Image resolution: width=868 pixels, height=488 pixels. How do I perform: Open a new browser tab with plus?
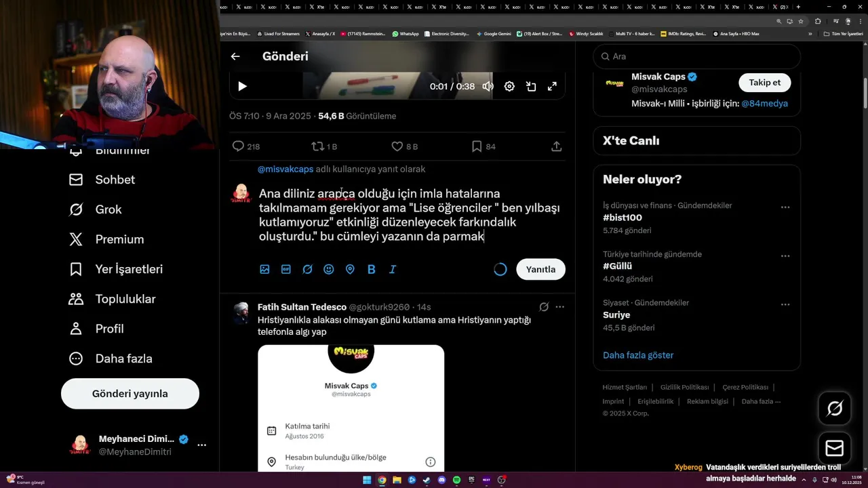coord(798,7)
